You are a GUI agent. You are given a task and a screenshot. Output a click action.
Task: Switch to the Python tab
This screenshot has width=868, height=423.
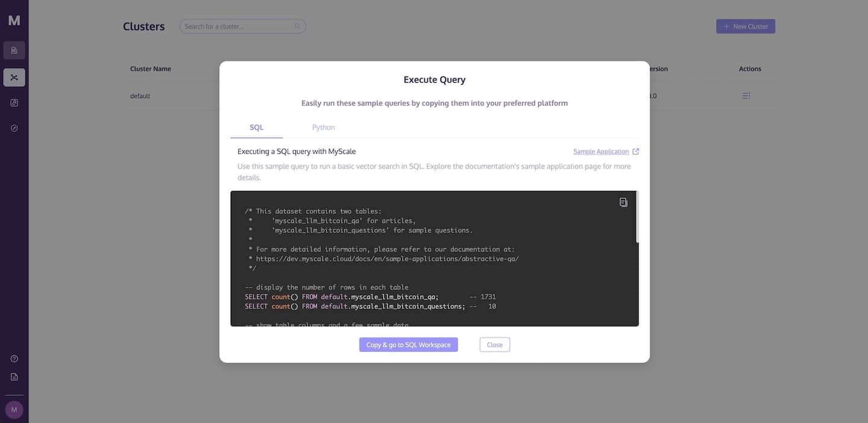point(324,128)
